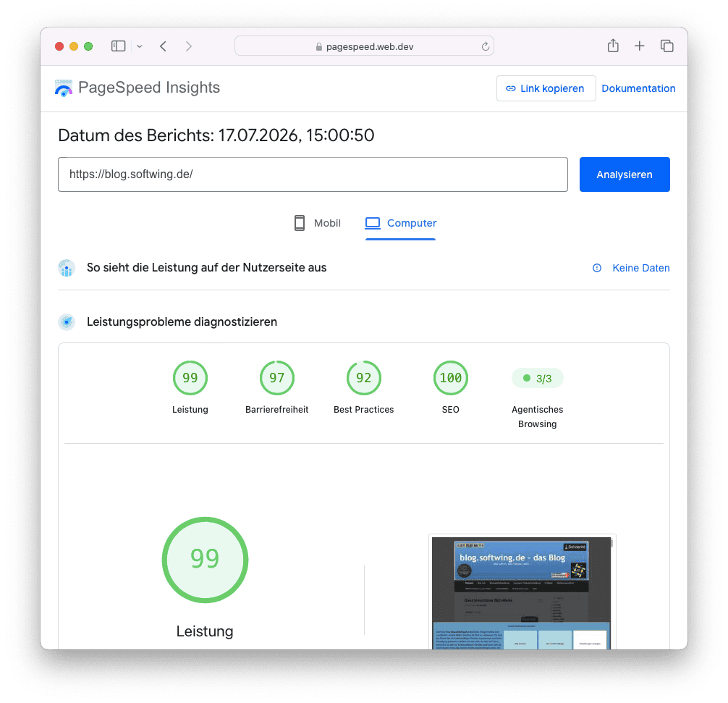Click the phone icon on Mobil tab
This screenshot has height=703, width=728.
click(x=300, y=223)
